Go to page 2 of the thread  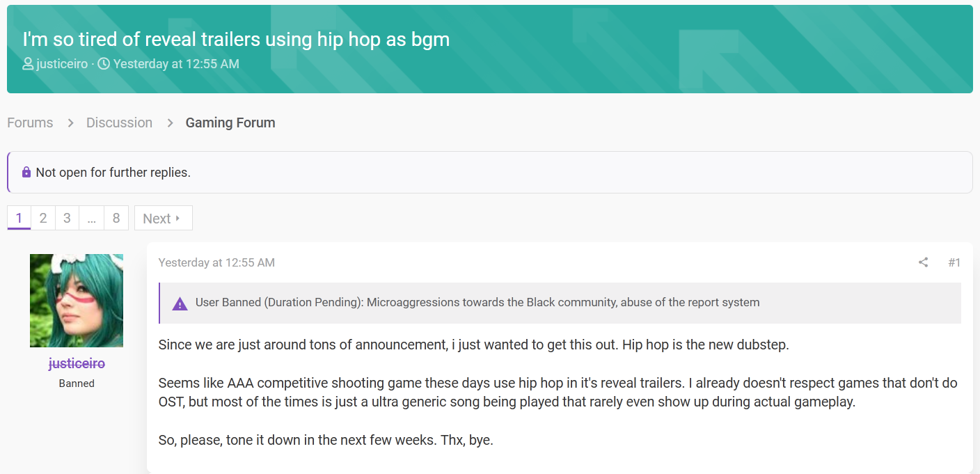click(x=42, y=218)
